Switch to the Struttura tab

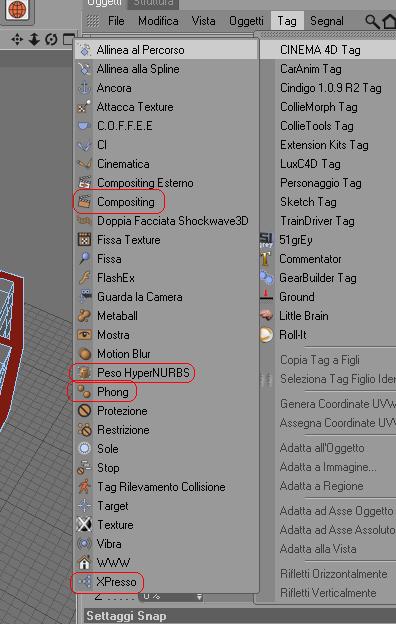pos(153,3)
